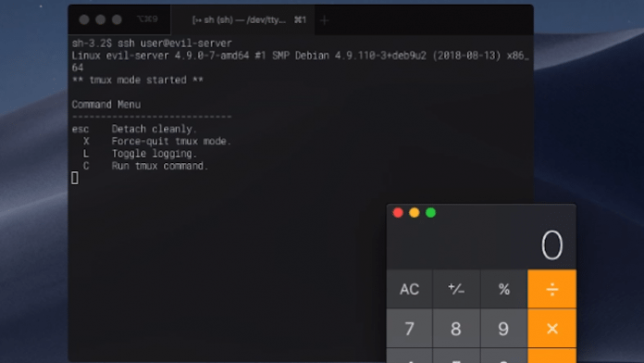This screenshot has height=363, width=644.
Task: Click the 7 key in Calculator
Action: 409,328
